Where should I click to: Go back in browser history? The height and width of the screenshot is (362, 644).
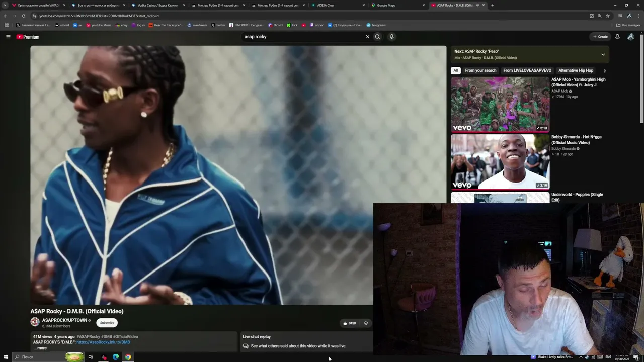coord(6,16)
